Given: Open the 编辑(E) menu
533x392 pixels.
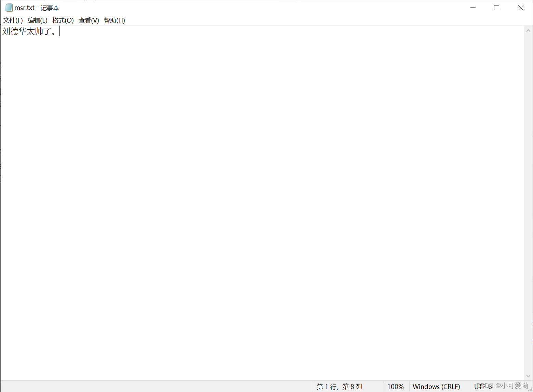Looking at the screenshot, I should tap(38, 21).
